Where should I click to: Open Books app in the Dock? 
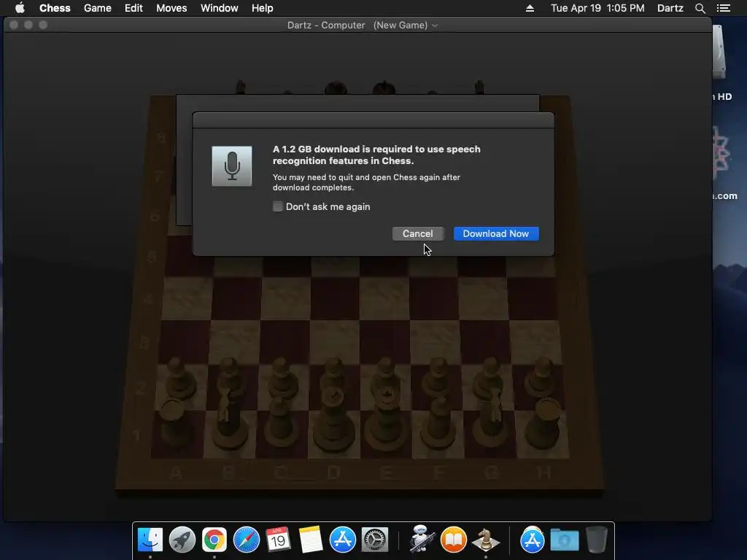[x=454, y=540]
